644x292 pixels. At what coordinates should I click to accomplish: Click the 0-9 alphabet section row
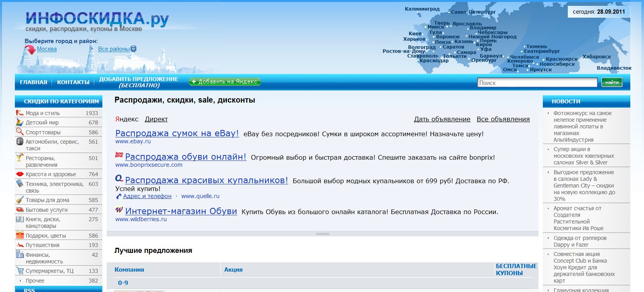322,283
